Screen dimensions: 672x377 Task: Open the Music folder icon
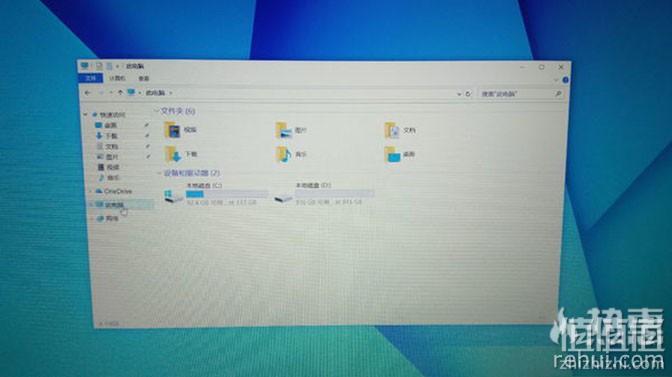pyautogui.click(x=284, y=154)
